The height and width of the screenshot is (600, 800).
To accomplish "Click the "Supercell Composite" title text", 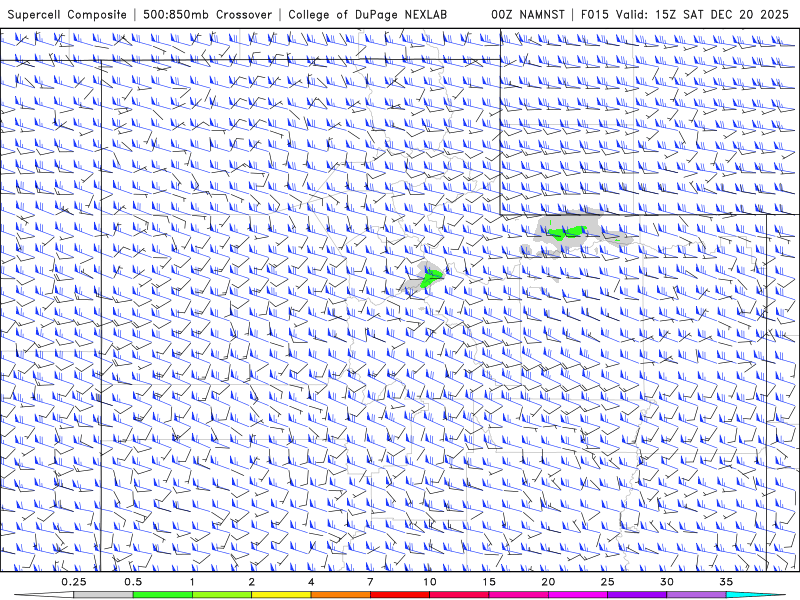I will pyautogui.click(x=67, y=14).
